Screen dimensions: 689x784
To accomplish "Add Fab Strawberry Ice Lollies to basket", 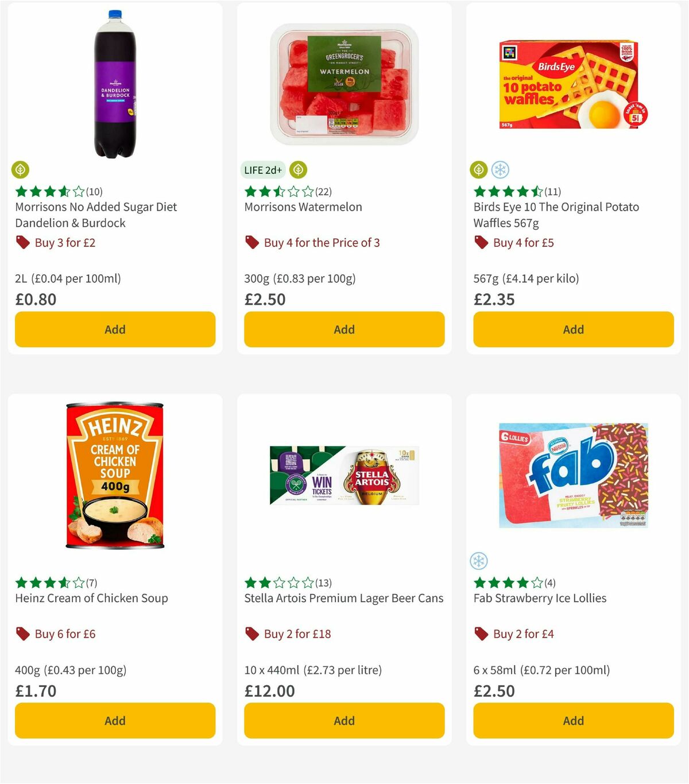I will coord(572,720).
